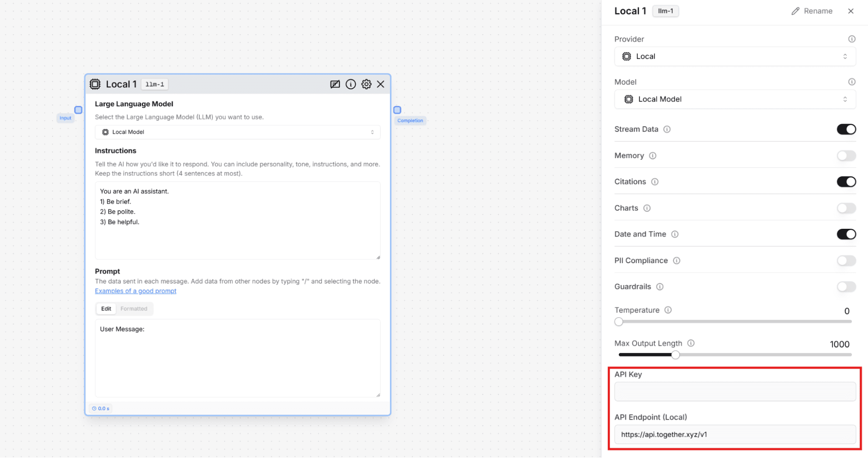Show info for Guardrails setting
868x458 pixels.
pyautogui.click(x=660, y=287)
